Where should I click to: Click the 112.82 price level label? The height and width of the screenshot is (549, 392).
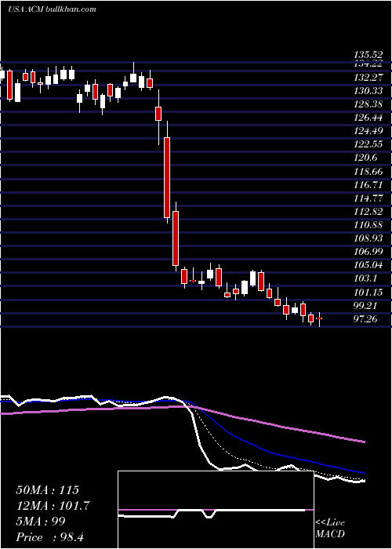[x=368, y=212]
